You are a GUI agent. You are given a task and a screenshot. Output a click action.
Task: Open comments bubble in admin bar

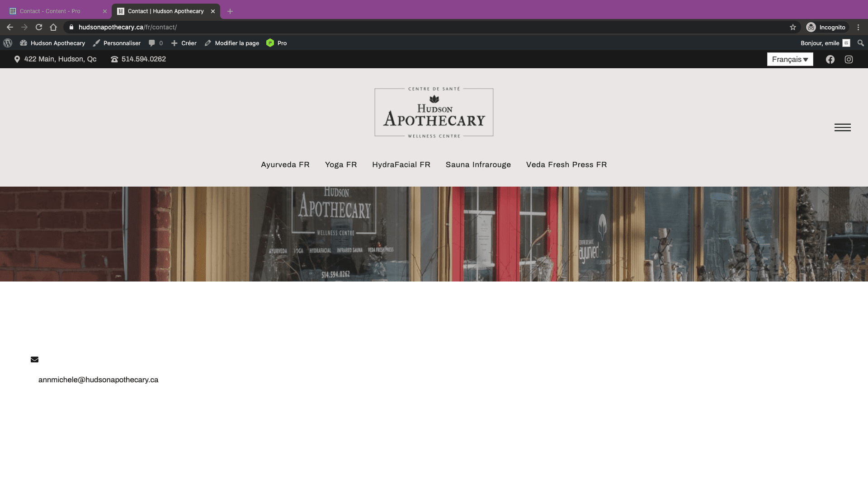click(156, 43)
